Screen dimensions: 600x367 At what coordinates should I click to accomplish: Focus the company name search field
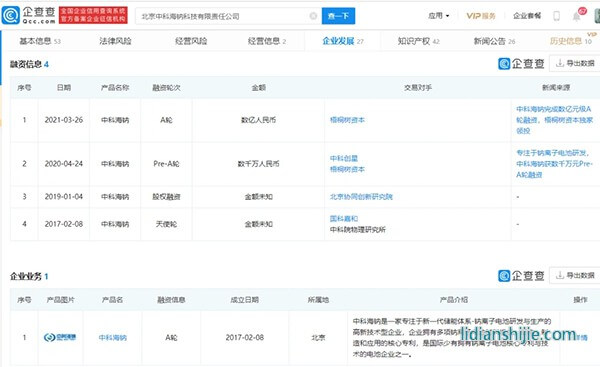pos(228,16)
